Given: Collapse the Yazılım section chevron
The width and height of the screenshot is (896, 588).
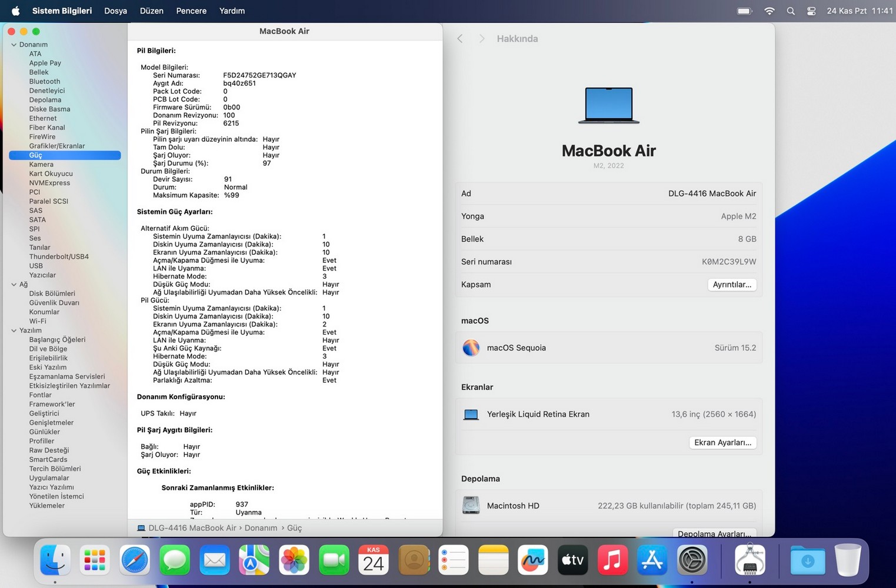Looking at the screenshot, I should click(14, 330).
